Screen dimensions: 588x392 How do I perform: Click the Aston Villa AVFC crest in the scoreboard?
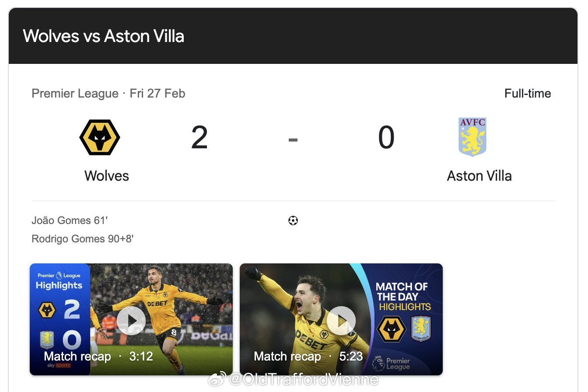[472, 137]
